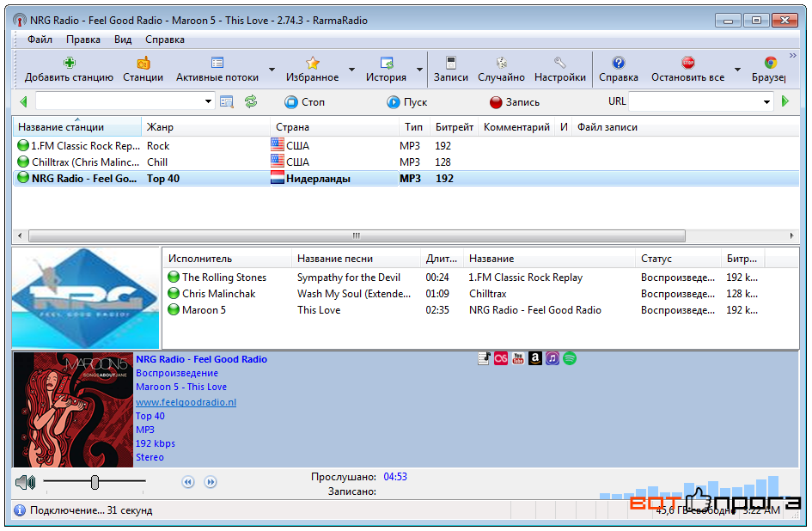Click the rewind previous round button

click(188, 482)
